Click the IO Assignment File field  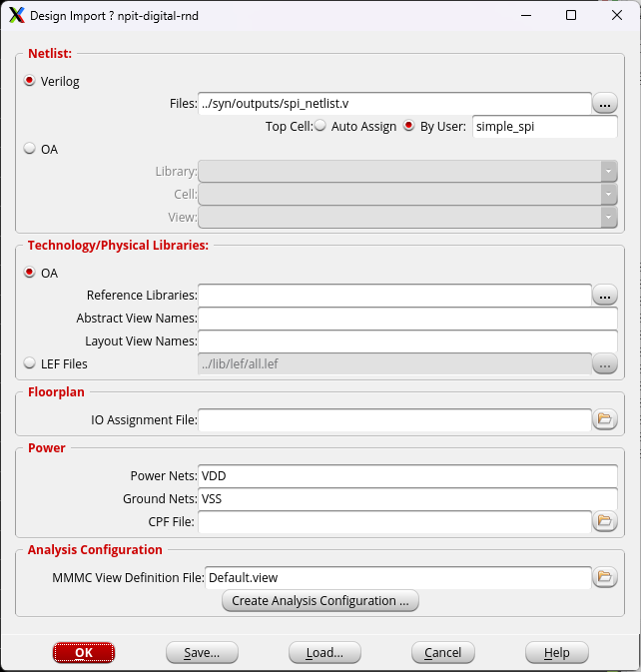click(x=394, y=419)
